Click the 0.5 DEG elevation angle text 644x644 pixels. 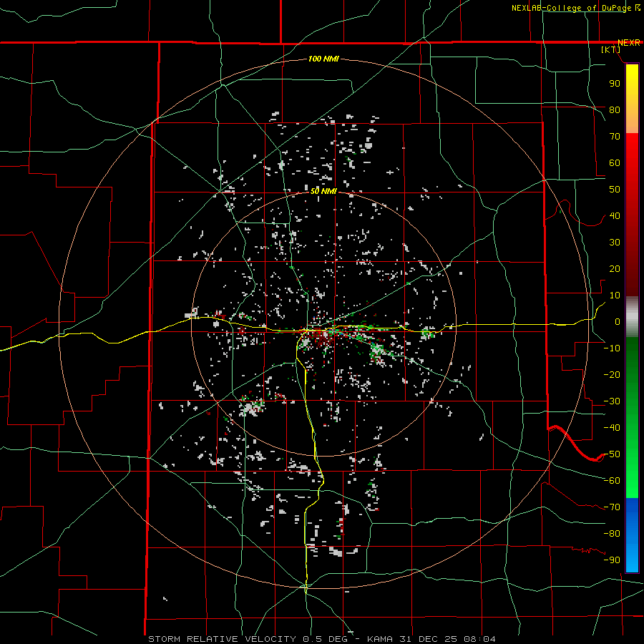tap(326, 639)
